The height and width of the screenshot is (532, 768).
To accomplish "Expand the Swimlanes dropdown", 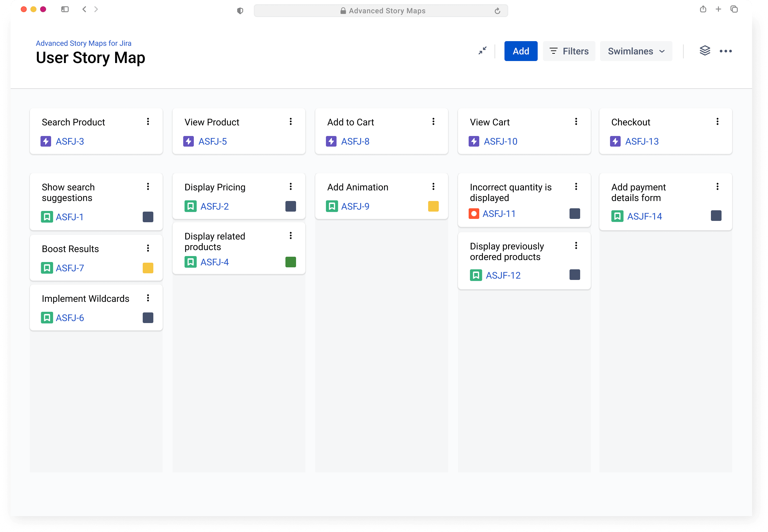I will [x=636, y=51].
